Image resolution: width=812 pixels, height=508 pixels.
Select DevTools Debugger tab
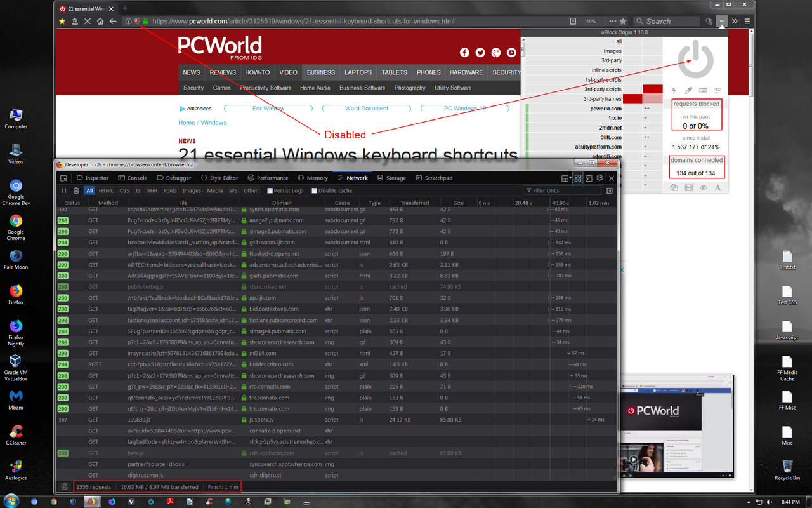(x=174, y=178)
